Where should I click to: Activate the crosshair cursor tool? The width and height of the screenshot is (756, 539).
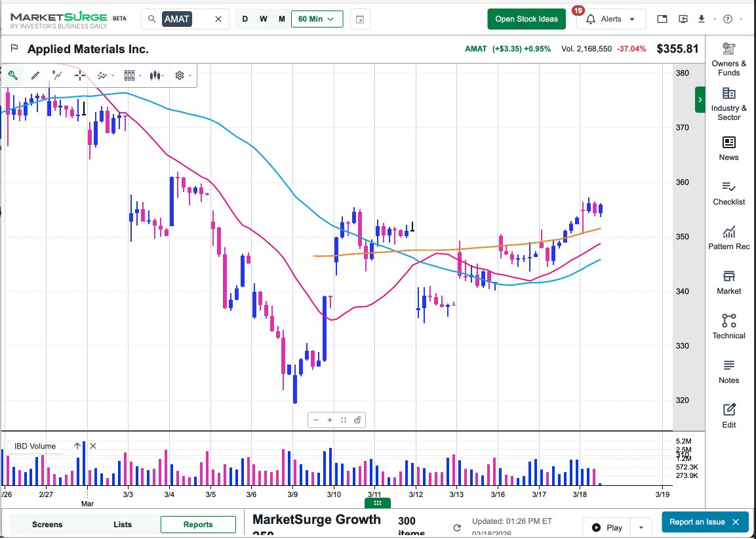[x=80, y=75]
